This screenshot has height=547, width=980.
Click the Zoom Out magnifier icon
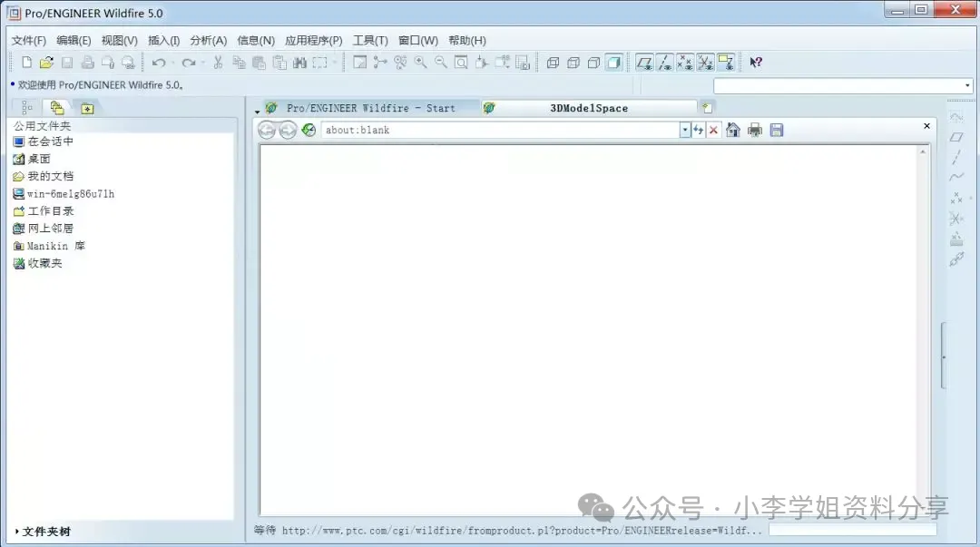(x=441, y=62)
